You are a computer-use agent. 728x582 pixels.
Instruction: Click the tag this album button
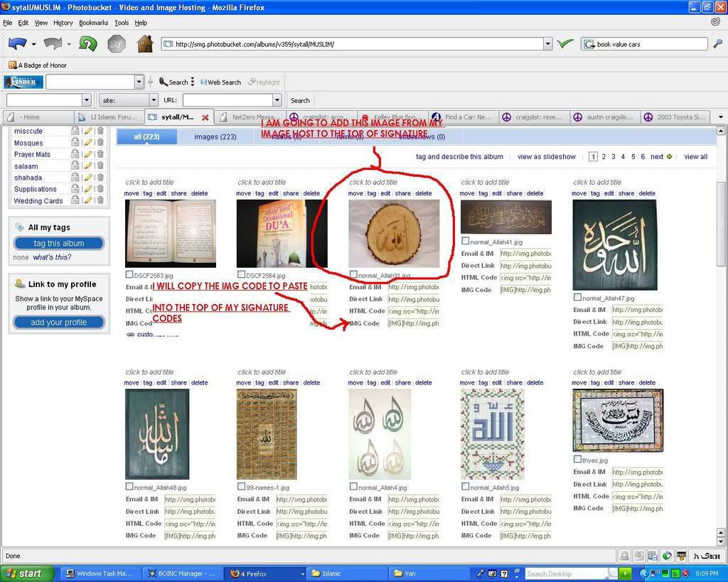[x=59, y=243]
